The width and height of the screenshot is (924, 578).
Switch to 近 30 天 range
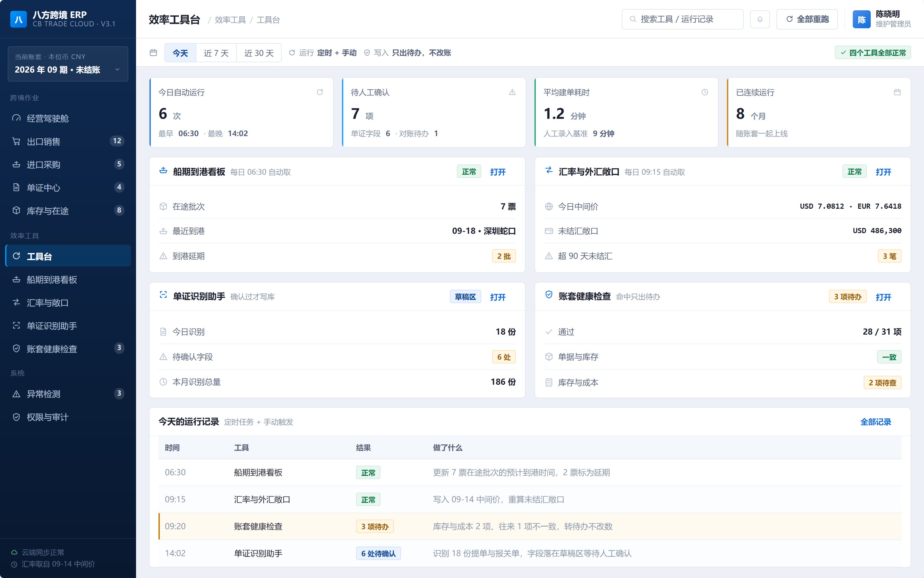point(259,53)
